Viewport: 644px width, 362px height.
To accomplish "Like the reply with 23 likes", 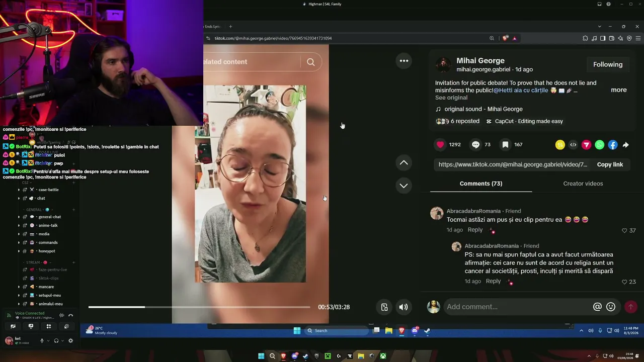I will tap(625, 282).
